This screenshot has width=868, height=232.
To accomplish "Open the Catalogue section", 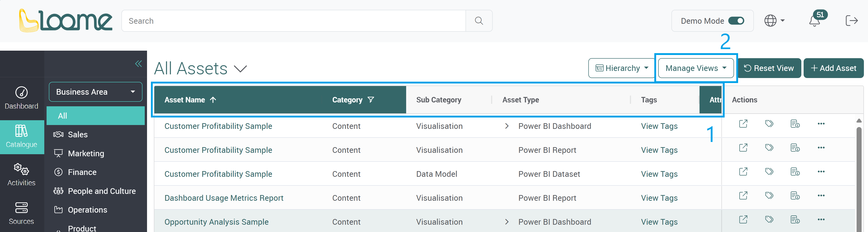I will point(21,137).
